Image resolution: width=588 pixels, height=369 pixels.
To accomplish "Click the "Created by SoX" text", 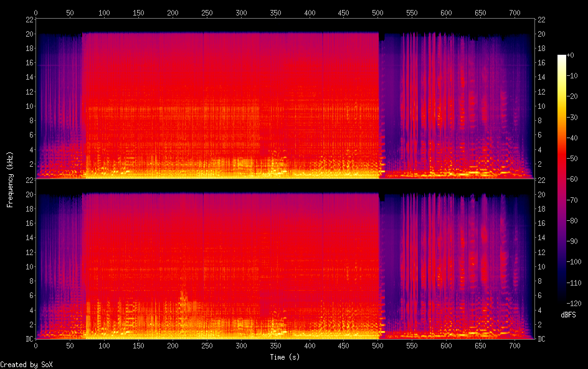I will [22, 365].
